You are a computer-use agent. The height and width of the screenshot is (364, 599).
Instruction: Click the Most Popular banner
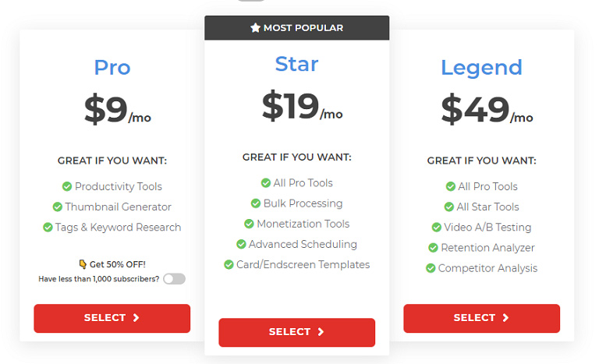click(297, 28)
